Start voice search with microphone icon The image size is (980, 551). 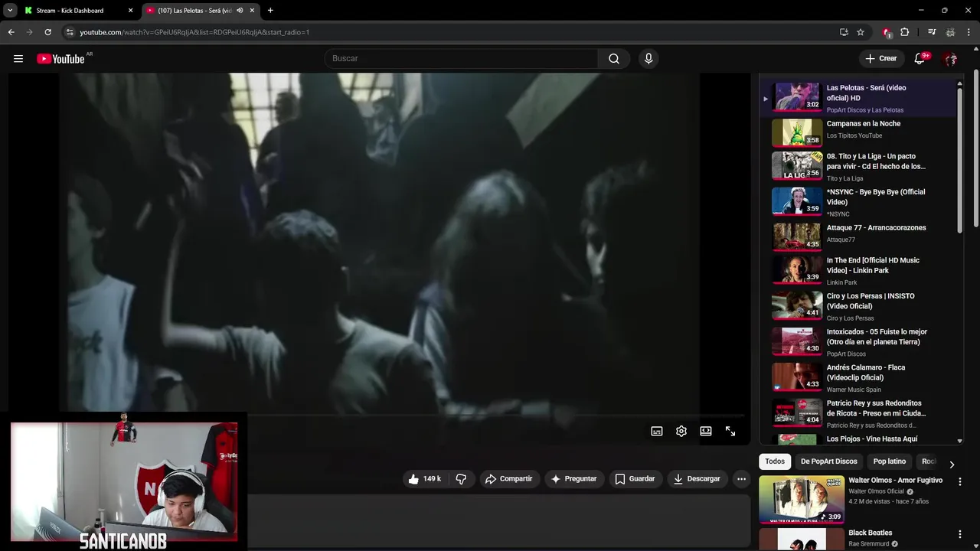(648, 59)
